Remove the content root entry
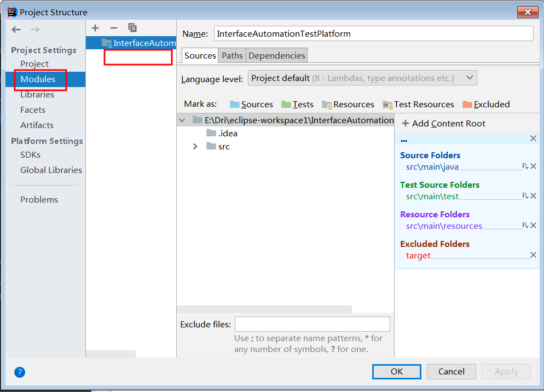The width and height of the screenshot is (544, 392). 533,138
